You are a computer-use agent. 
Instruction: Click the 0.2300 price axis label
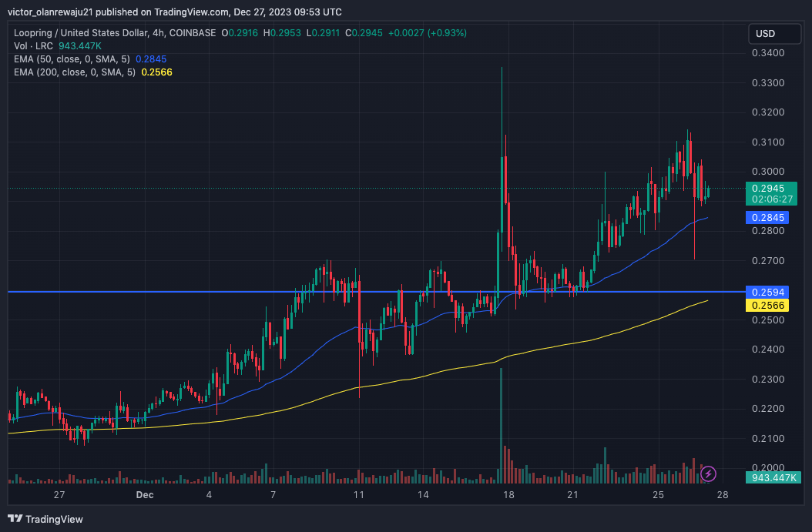768,380
